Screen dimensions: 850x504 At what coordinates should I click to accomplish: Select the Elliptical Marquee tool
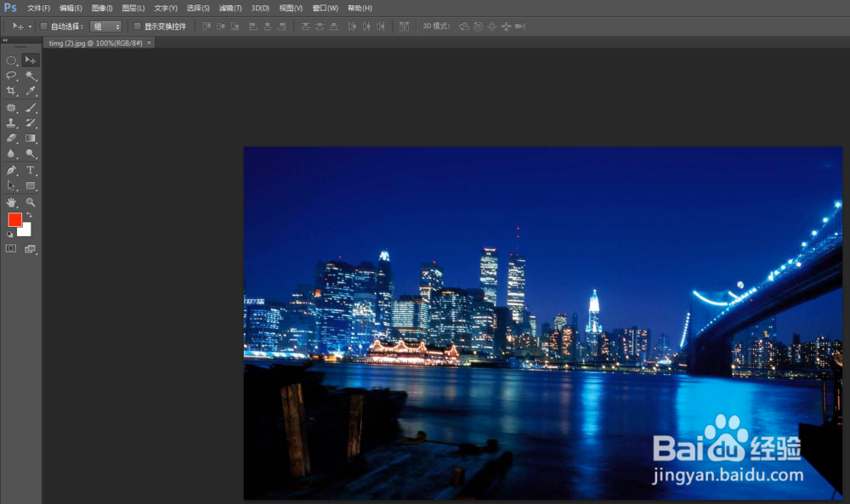pyautogui.click(x=11, y=60)
